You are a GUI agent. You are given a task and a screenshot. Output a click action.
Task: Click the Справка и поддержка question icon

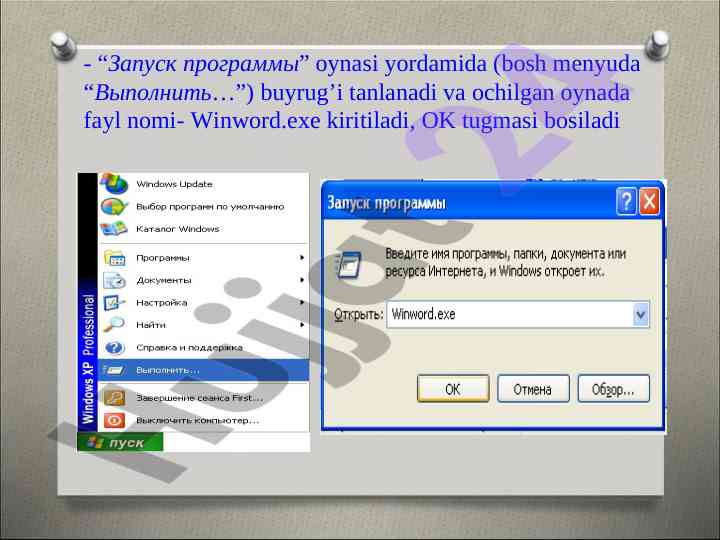pos(114,348)
